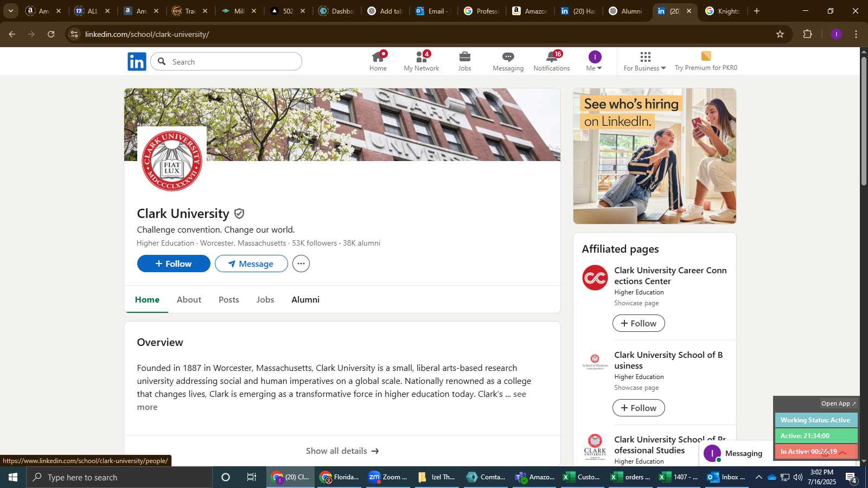Show hidden system tray icons

(758, 477)
